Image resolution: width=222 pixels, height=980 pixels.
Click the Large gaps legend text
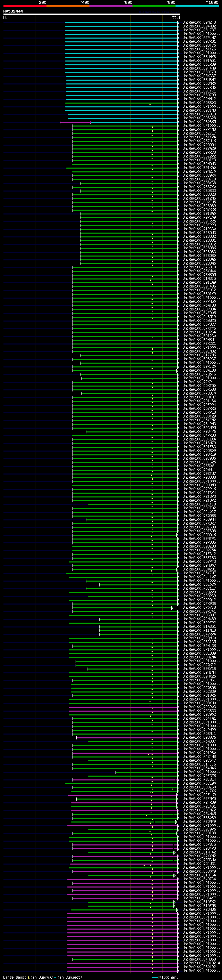pyautogui.click(x=43, y=977)
